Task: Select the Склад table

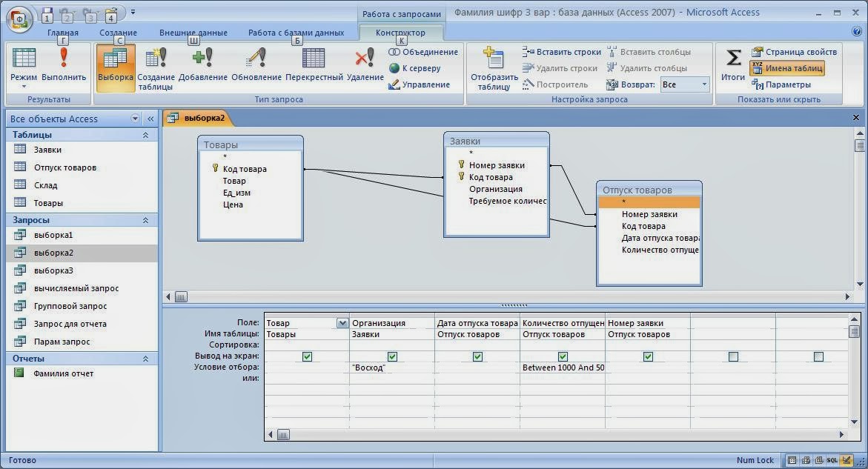Action: (x=82, y=185)
